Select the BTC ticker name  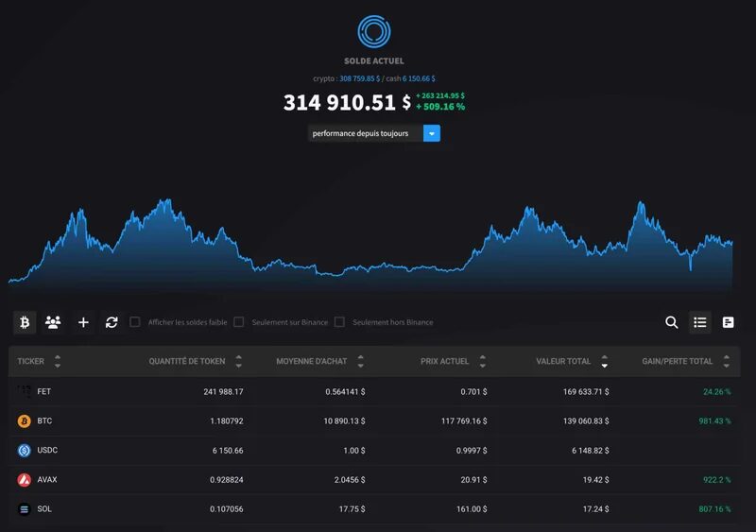pos(44,421)
